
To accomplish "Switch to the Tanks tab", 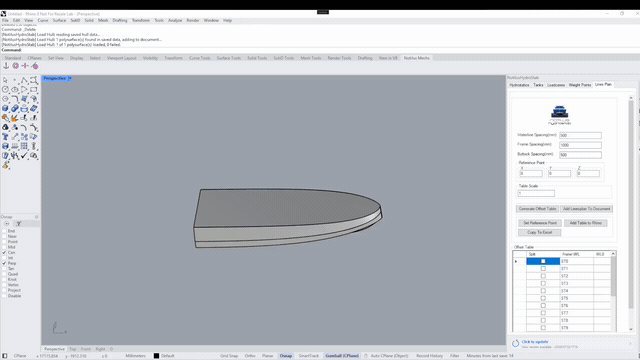I will [x=538, y=85].
